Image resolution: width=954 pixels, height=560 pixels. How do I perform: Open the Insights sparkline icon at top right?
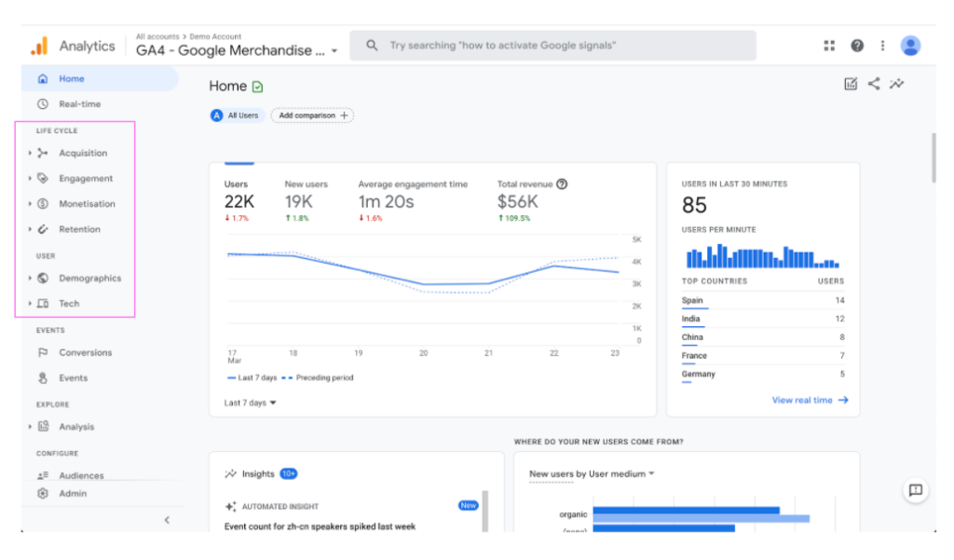point(897,84)
